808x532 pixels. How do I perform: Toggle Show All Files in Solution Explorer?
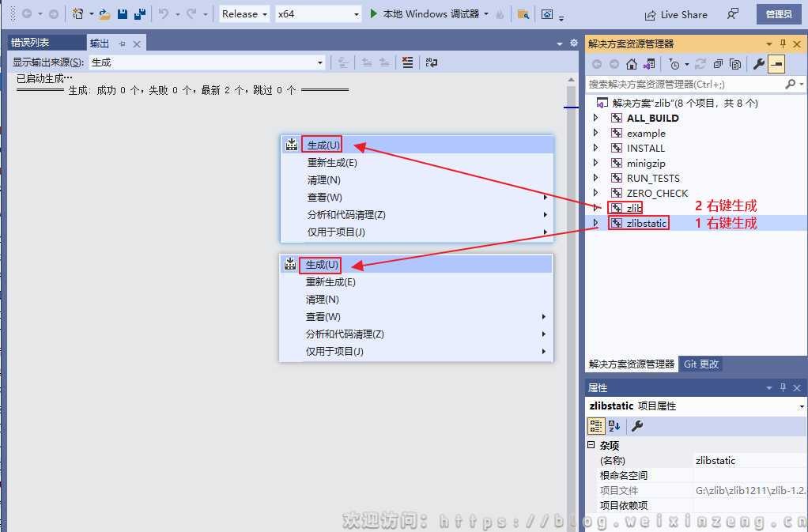pyautogui.click(x=735, y=64)
